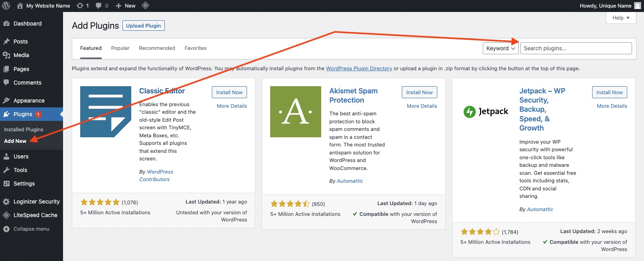Click the Akismet plugin logo thumbnail
The height and width of the screenshot is (261, 644).
(296, 112)
